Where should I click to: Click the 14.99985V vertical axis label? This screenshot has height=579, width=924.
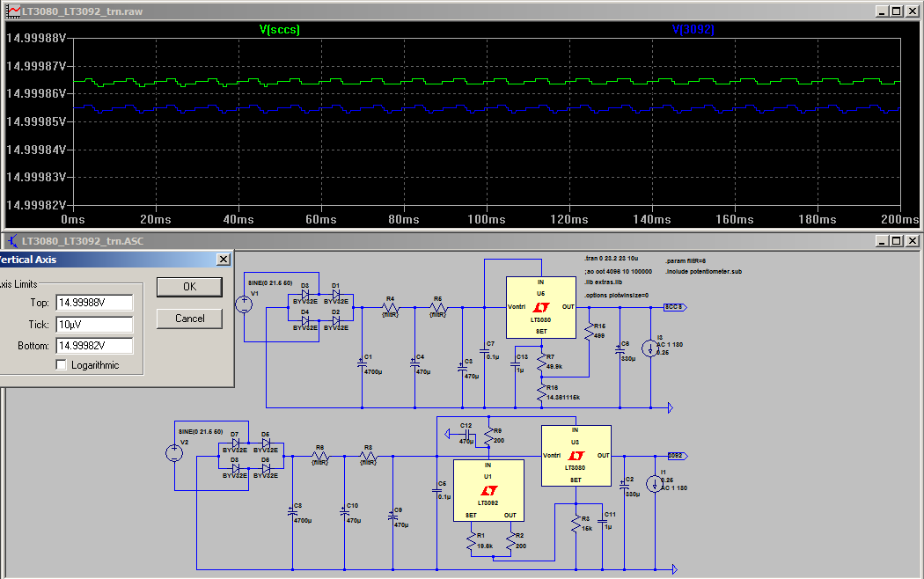coord(36,122)
